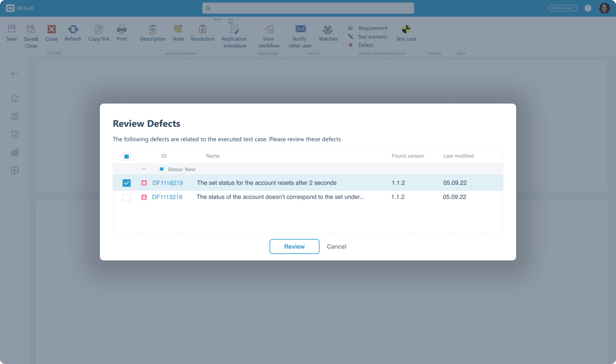This screenshot has height=364, width=616.
Task: Add a Description enclosure
Action: coord(152,34)
